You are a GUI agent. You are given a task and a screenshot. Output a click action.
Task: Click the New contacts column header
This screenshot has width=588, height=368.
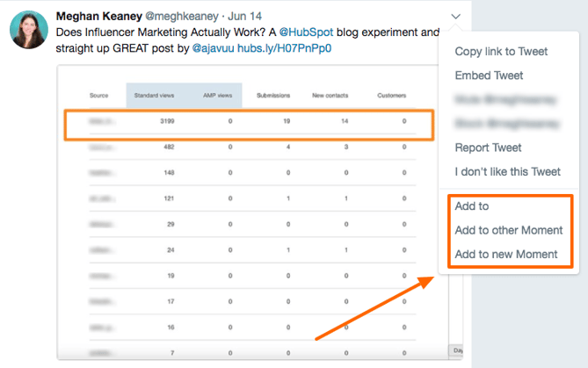tap(330, 95)
